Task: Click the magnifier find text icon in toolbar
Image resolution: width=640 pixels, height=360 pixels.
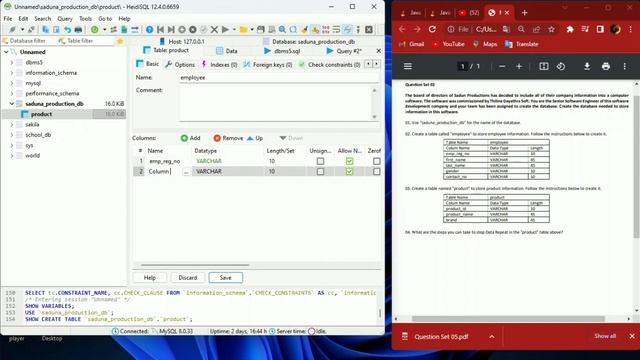Action: point(282,29)
